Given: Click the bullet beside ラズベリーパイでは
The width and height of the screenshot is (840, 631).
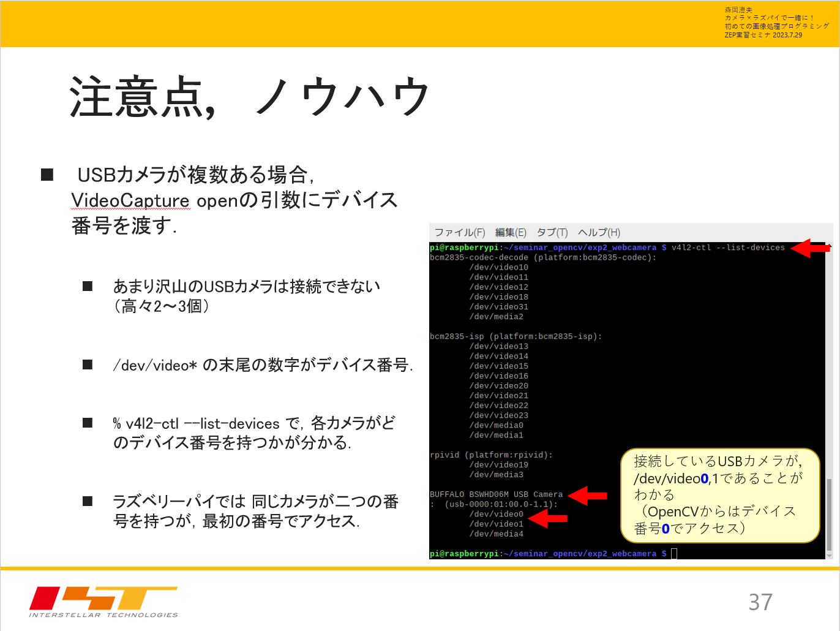Looking at the screenshot, I should [x=88, y=501].
